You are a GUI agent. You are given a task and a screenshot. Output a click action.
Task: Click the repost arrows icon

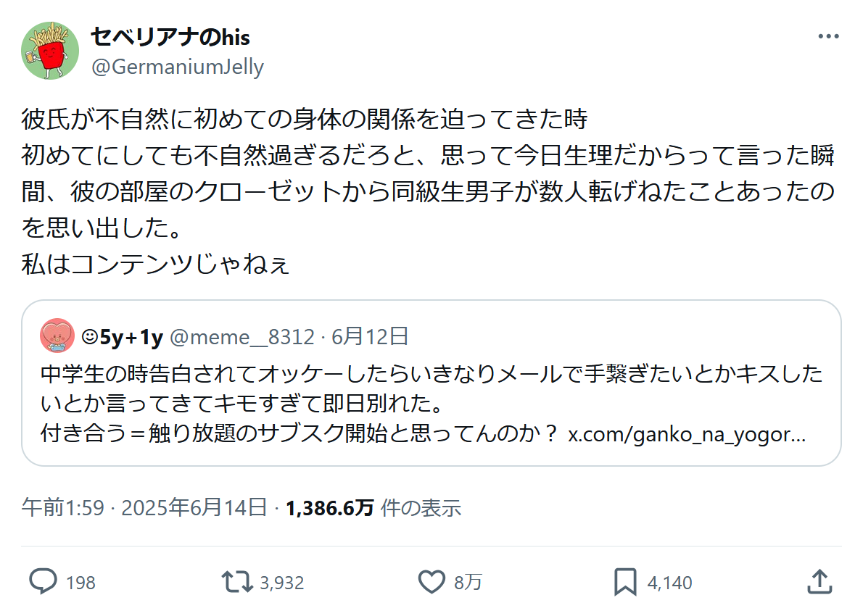(237, 582)
